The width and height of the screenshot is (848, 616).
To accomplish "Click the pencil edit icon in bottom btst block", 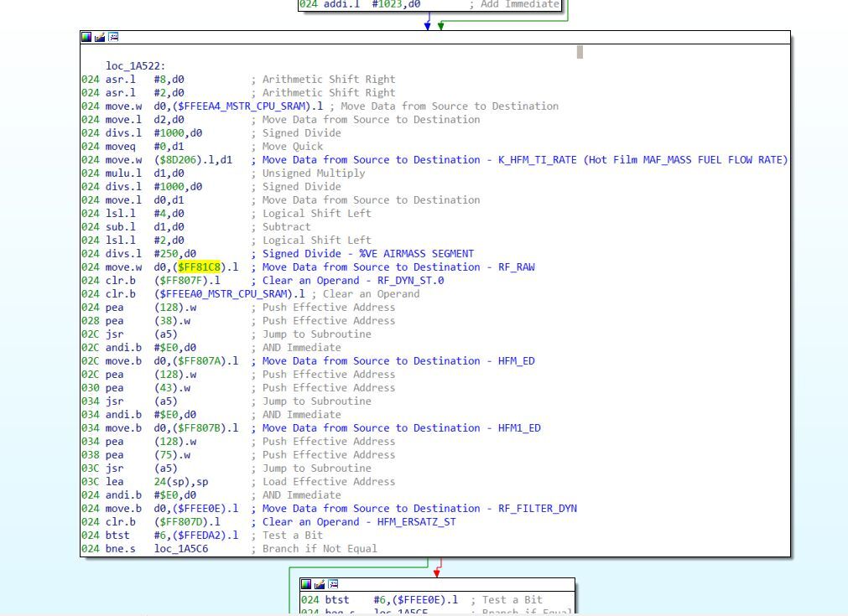I will click(x=320, y=584).
